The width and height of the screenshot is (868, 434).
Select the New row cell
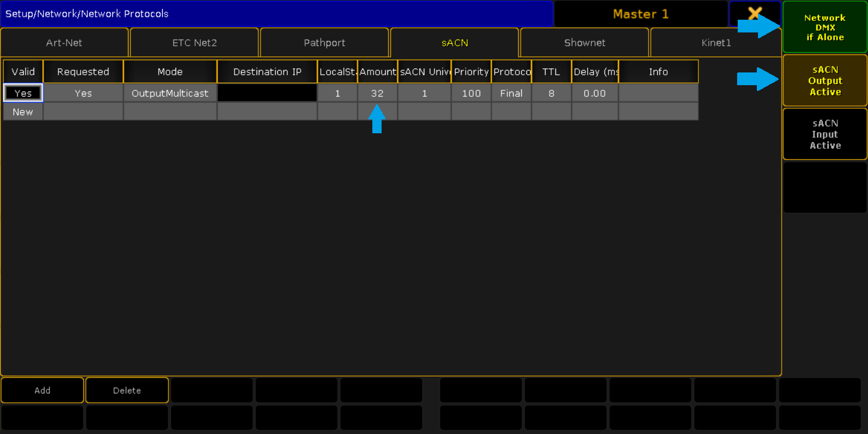tap(23, 112)
